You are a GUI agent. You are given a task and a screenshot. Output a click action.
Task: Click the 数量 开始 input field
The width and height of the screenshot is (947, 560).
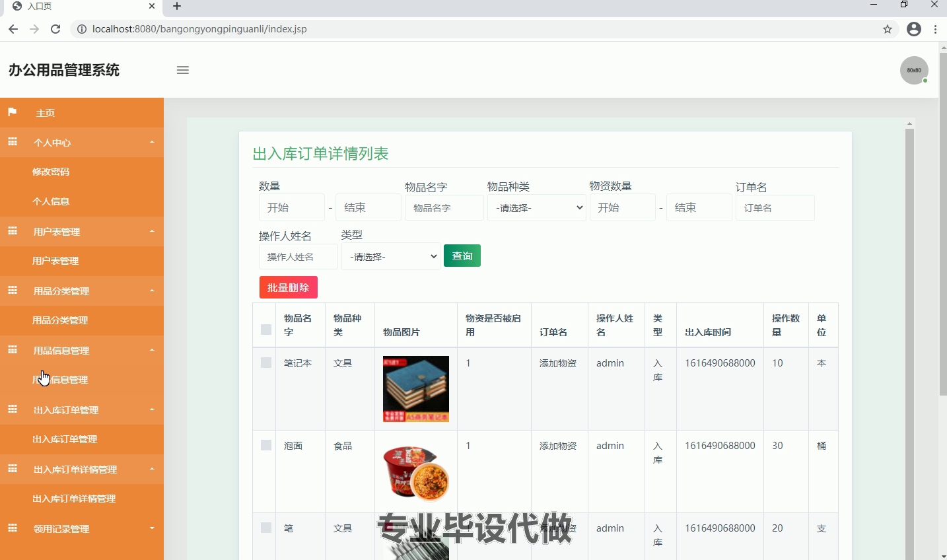[292, 207]
